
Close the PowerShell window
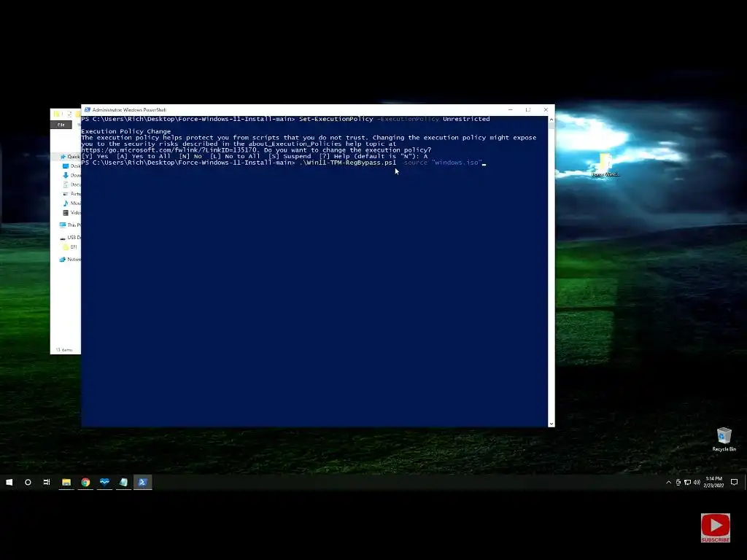(x=546, y=110)
